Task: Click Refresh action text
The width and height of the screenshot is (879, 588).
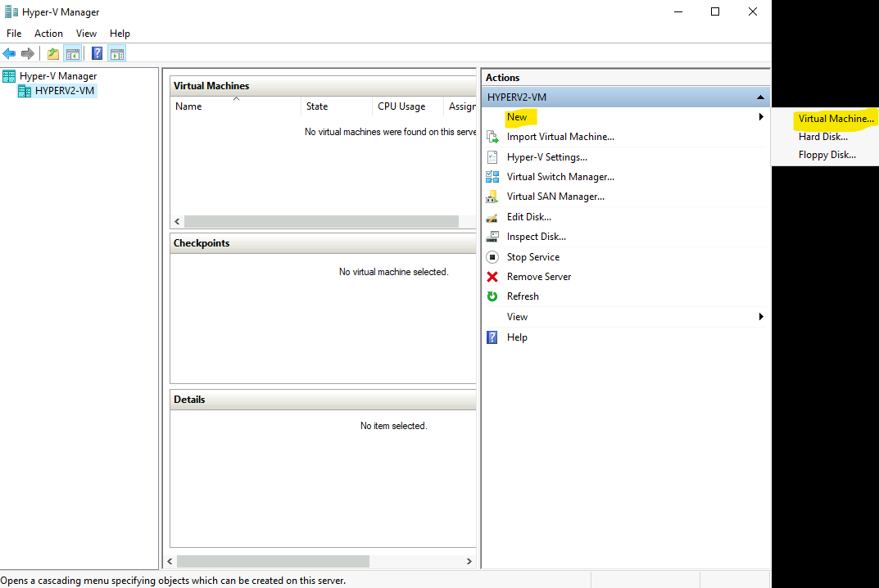Action: tap(523, 296)
